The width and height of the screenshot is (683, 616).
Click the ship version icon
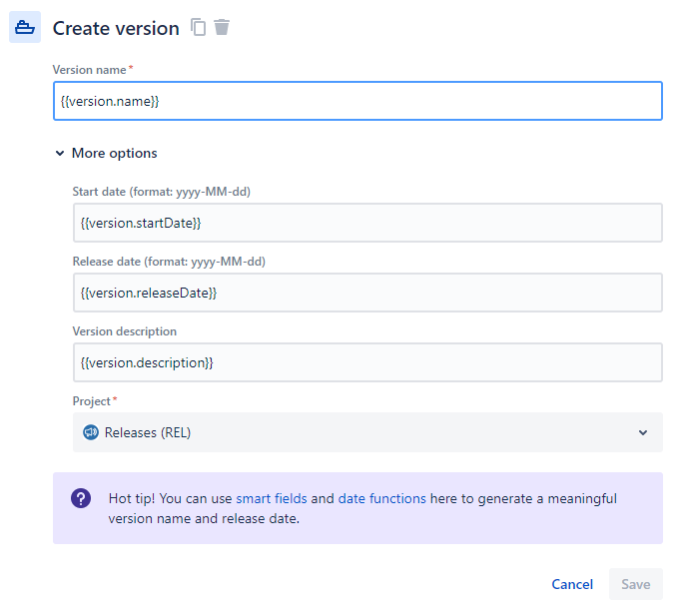pyautogui.click(x=25, y=28)
